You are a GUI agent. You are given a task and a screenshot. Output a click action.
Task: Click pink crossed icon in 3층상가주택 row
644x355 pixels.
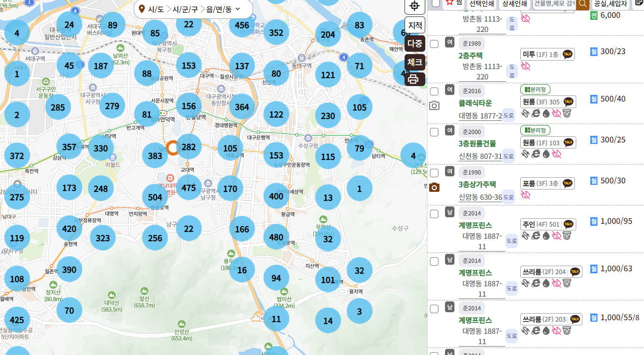[x=525, y=195]
